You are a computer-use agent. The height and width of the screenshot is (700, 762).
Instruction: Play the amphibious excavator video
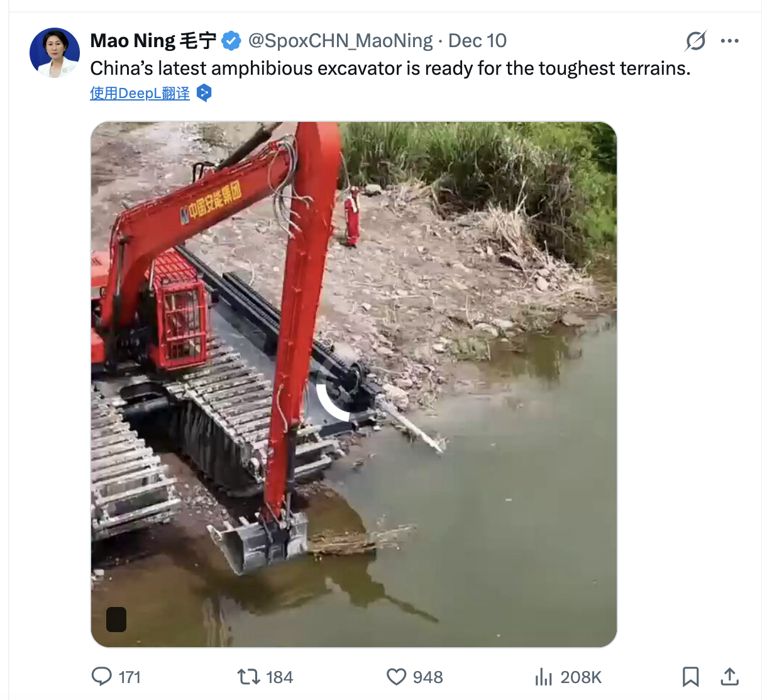coord(353,384)
